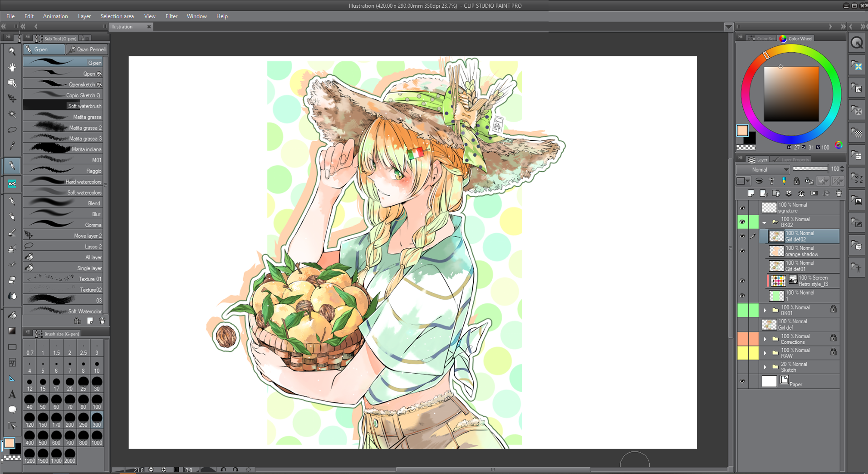868x474 pixels.
Task: Select the Ruler tool
Action: click(12, 379)
